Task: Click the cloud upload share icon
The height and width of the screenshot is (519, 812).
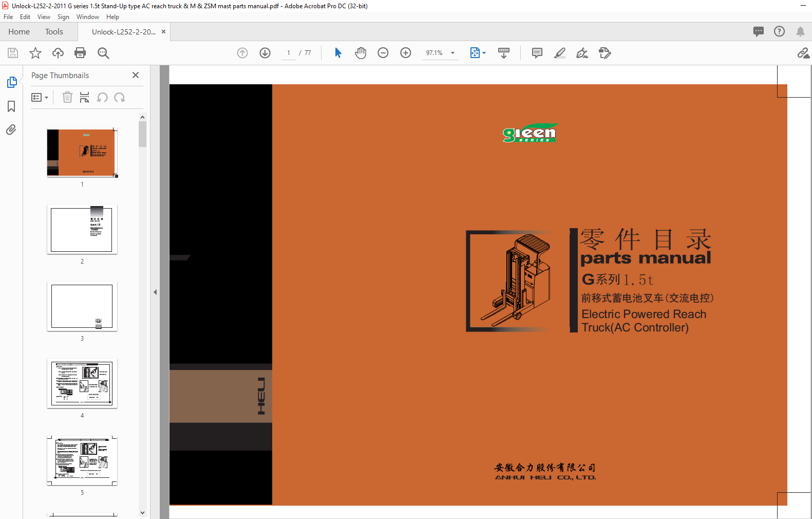Action: click(58, 53)
